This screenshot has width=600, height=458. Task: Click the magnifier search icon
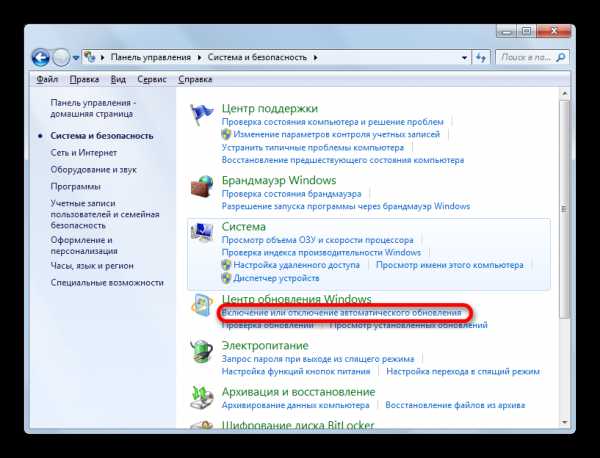click(561, 58)
